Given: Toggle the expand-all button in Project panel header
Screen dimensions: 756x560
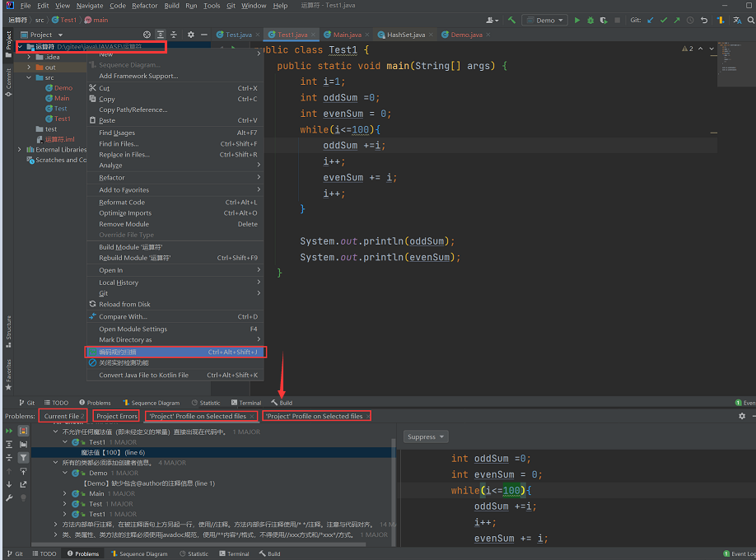Looking at the screenshot, I should [161, 35].
